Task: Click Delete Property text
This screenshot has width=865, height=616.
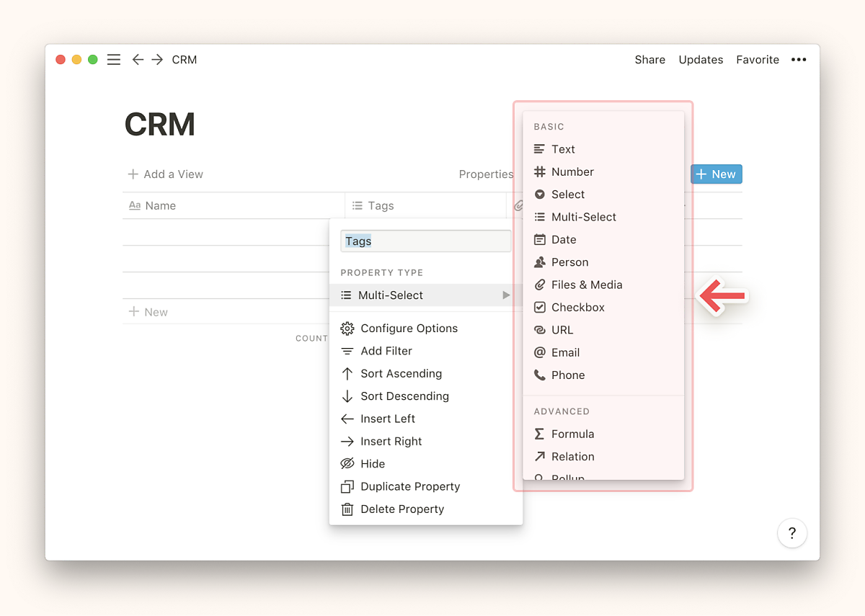Action: (402, 509)
